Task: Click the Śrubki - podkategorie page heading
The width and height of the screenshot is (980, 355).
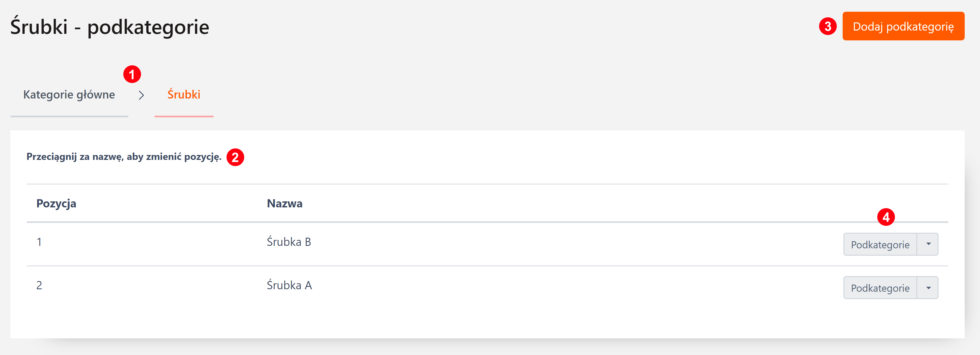Action: point(109,27)
